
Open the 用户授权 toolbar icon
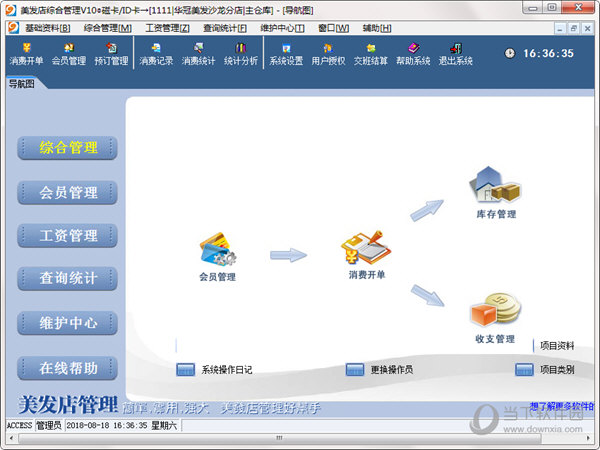point(328,54)
